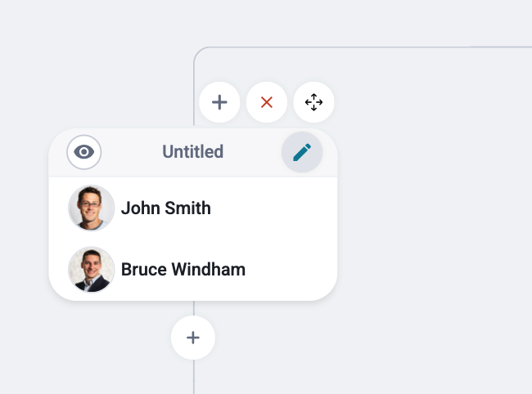Screen dimensions: 532x394
Task: Edit the Untitled card with the pencil icon
Action: 302,152
